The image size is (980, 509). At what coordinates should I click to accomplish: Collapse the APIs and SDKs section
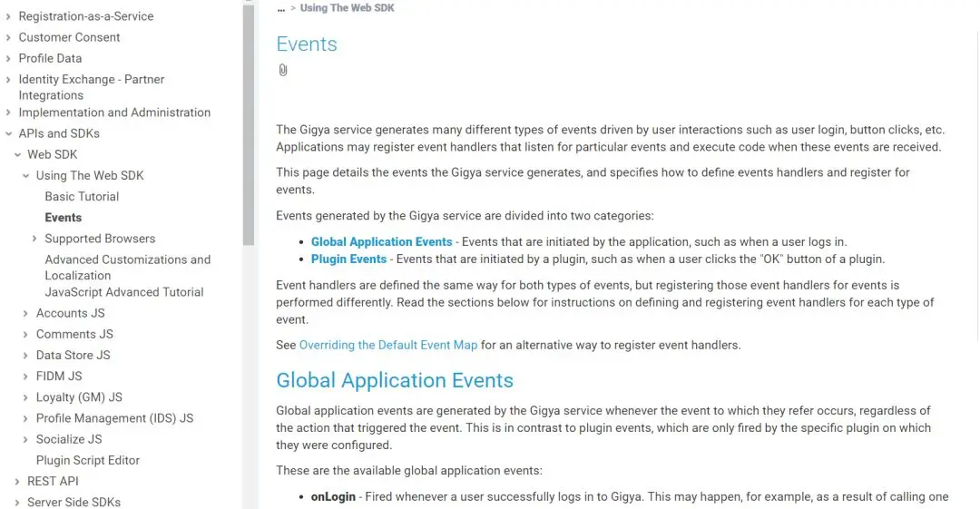point(8,133)
